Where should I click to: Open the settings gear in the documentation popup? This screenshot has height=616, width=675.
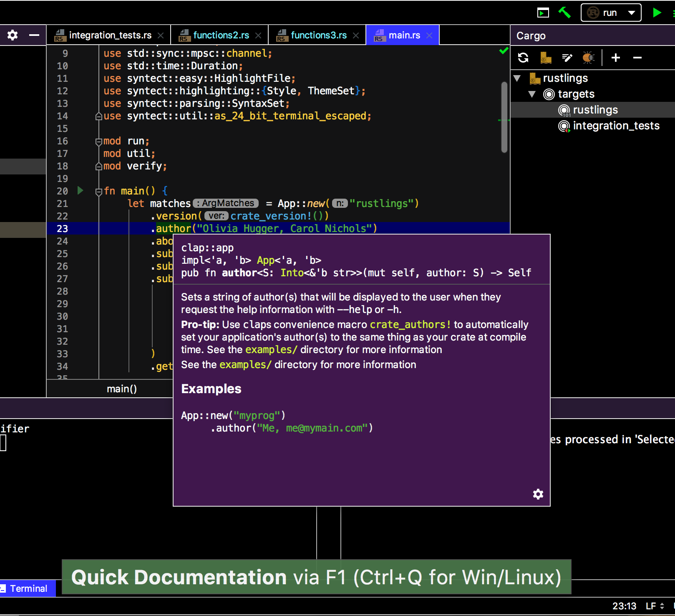click(538, 494)
